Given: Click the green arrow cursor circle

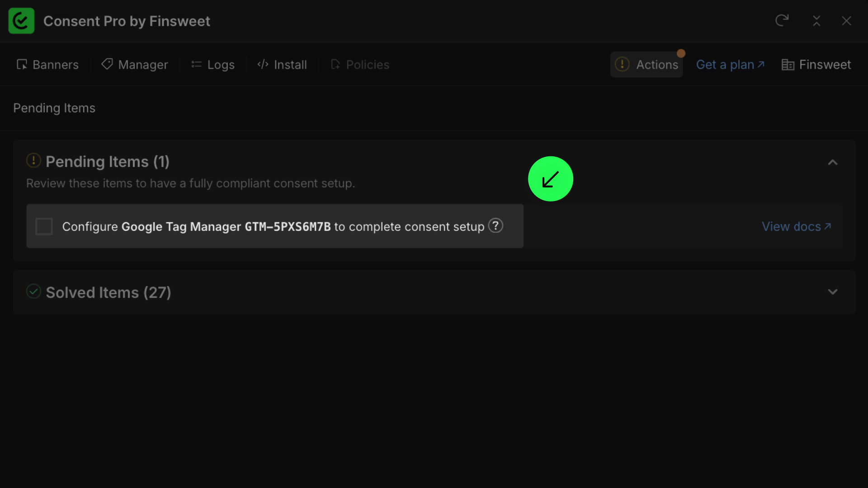Looking at the screenshot, I should (x=550, y=179).
